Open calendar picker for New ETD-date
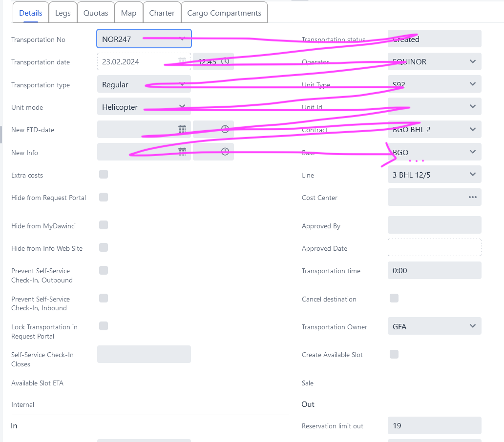 pos(182,129)
